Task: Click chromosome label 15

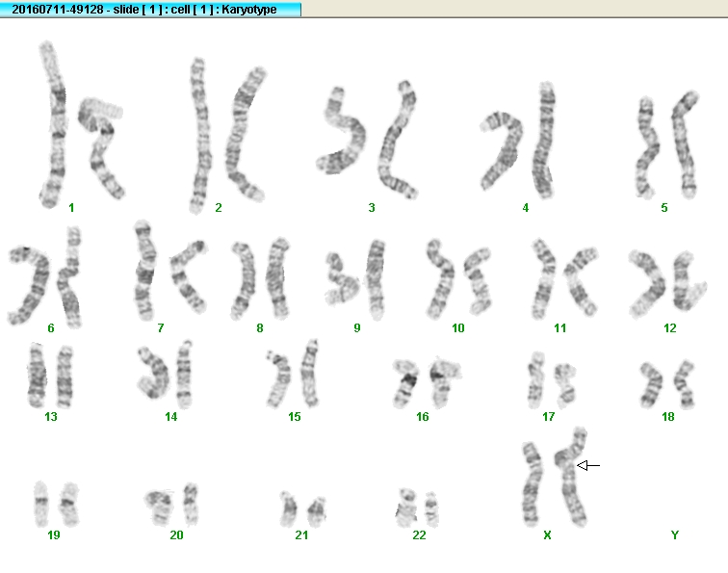Action: coord(295,417)
